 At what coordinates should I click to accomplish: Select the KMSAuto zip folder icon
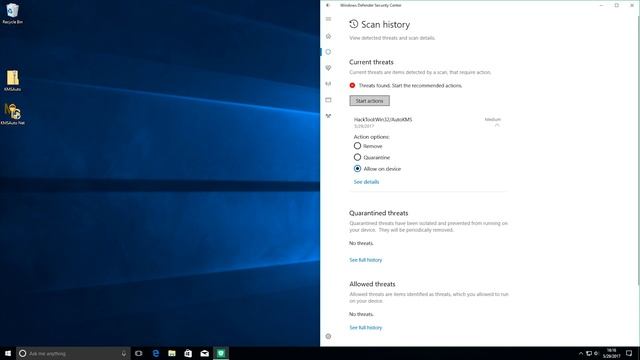pos(12,80)
